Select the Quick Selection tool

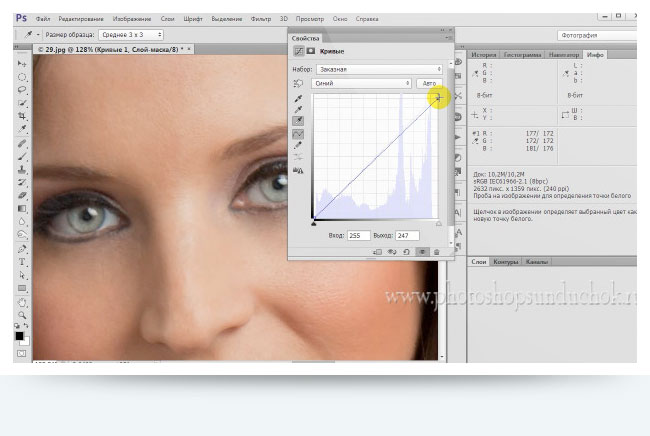22,103
